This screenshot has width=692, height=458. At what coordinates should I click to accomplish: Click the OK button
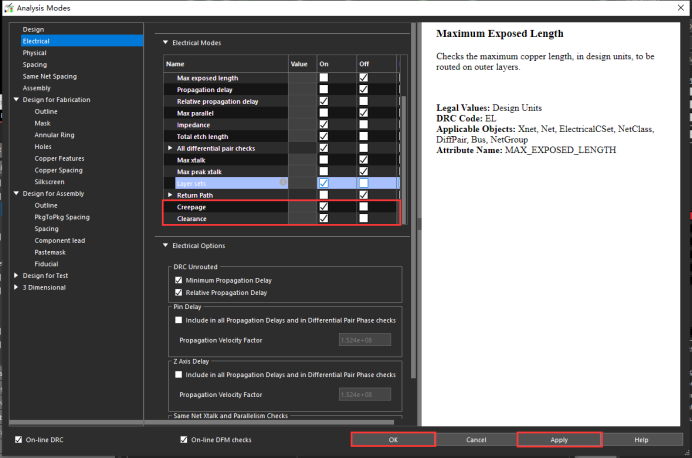(393, 439)
